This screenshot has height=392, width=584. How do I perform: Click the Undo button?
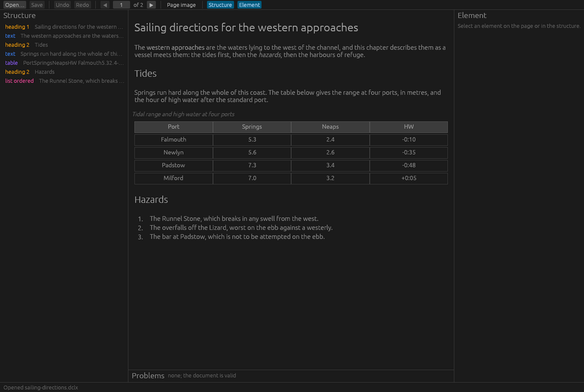[x=62, y=5]
